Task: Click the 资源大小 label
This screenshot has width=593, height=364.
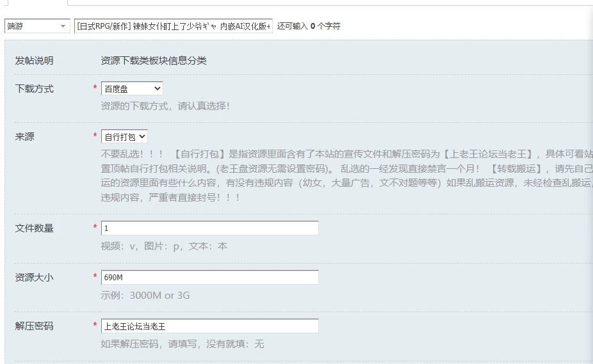Action: point(34,278)
